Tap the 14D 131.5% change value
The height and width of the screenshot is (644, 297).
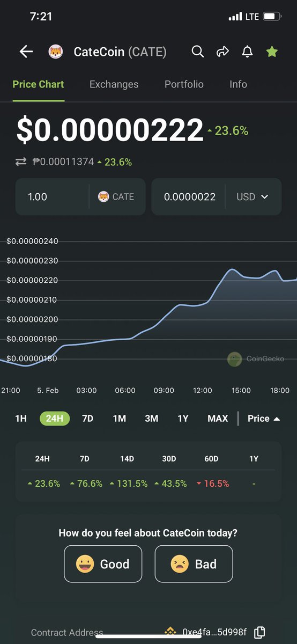coord(128,484)
